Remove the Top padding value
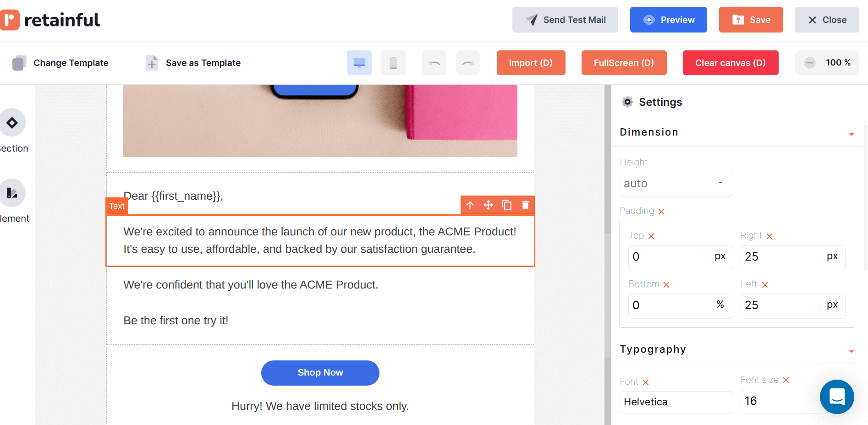 652,235
